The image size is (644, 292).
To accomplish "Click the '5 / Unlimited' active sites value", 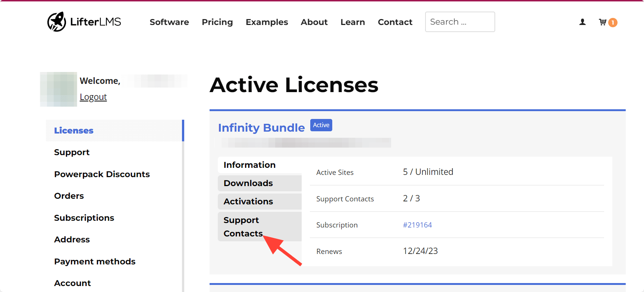I will click(428, 172).
